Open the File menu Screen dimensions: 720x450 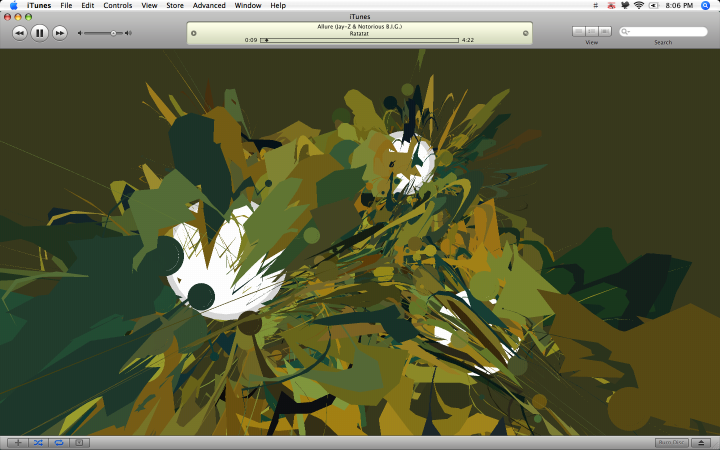click(66, 6)
